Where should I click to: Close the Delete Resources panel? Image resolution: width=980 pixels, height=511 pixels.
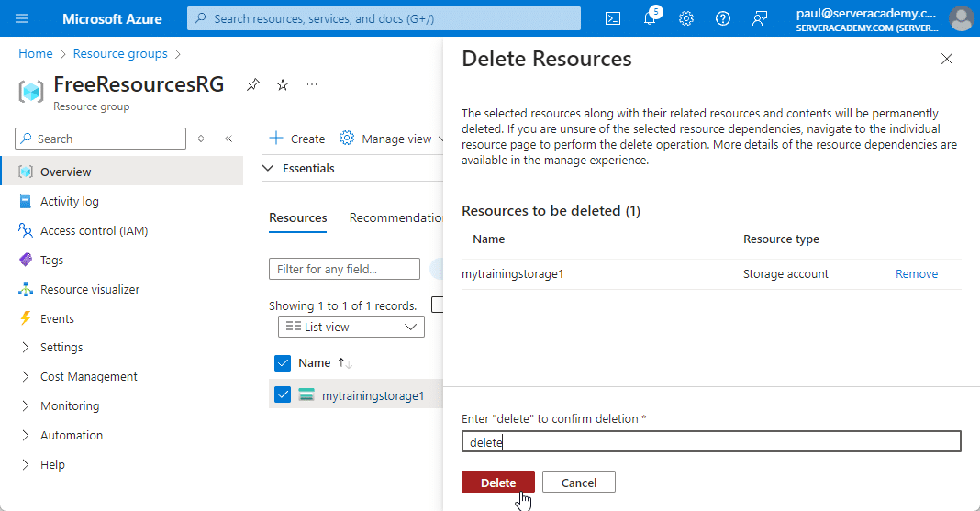[947, 59]
